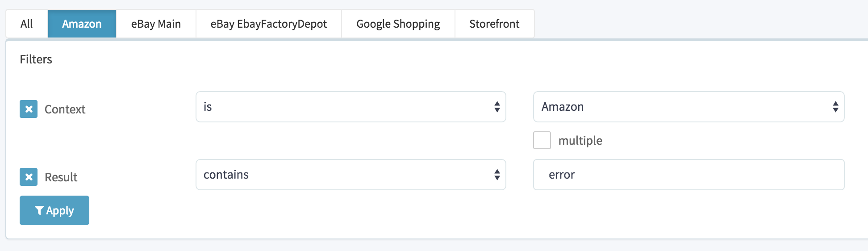Click the Context filter label
Image resolution: width=868 pixels, height=251 pixels.
(x=65, y=109)
